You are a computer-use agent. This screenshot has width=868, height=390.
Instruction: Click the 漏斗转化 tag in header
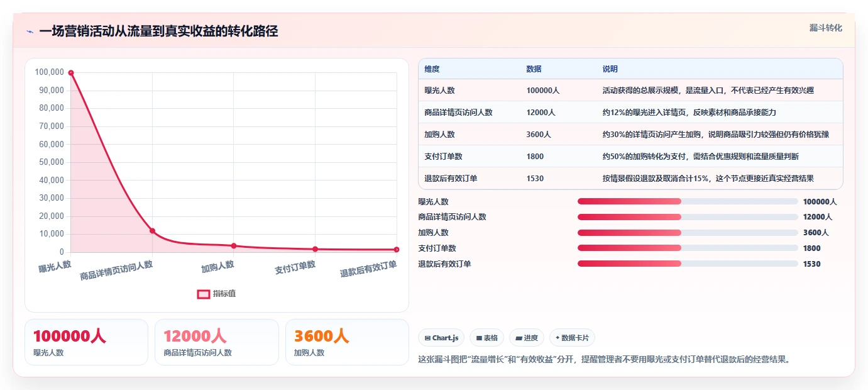coord(825,28)
